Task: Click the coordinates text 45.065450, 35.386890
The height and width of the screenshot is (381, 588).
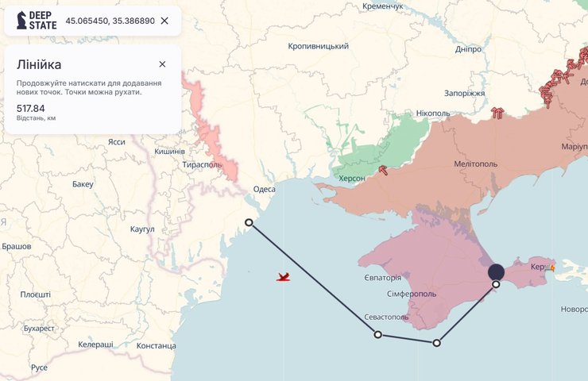Action: (x=110, y=21)
